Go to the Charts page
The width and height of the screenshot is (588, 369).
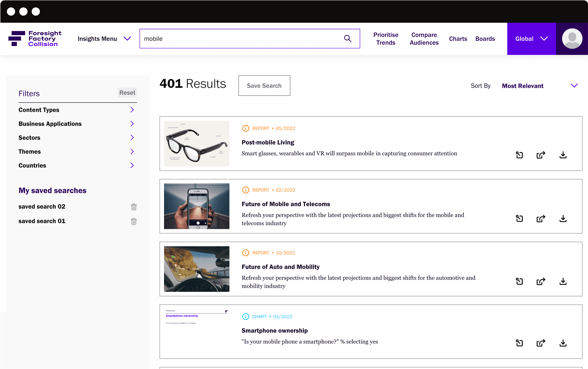point(458,39)
